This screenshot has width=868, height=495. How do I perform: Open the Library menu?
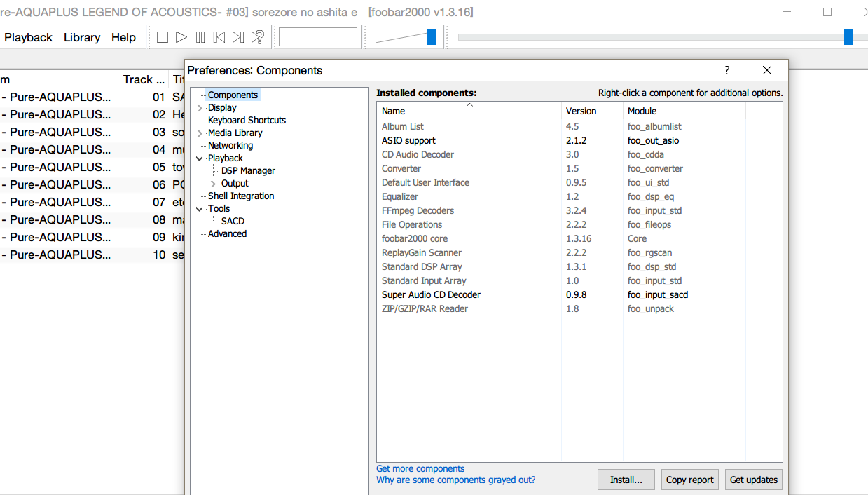[x=82, y=37]
